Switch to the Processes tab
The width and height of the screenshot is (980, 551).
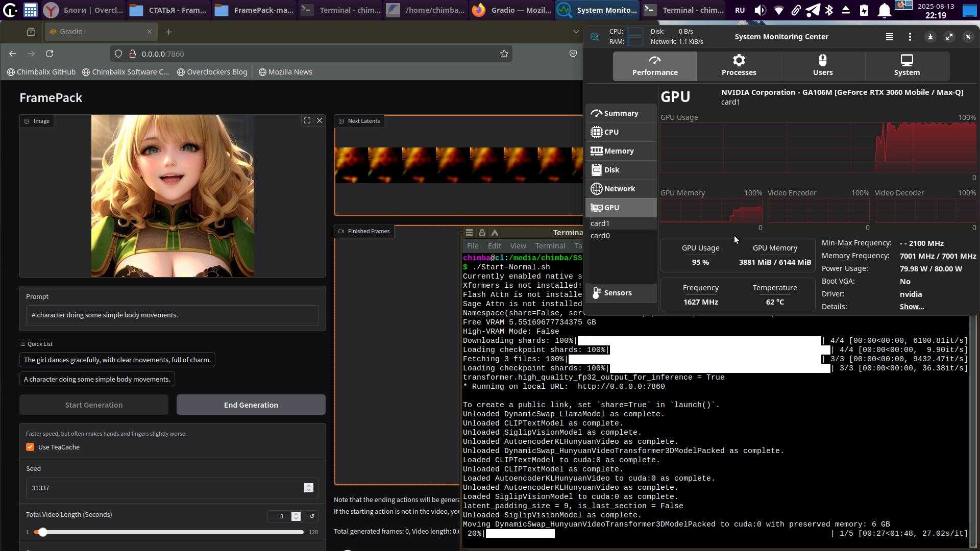click(x=739, y=66)
